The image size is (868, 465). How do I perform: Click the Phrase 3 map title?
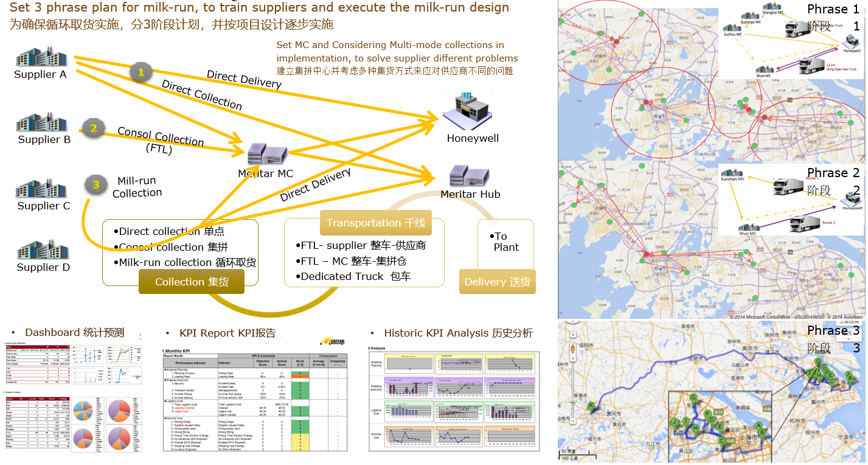pos(833,339)
